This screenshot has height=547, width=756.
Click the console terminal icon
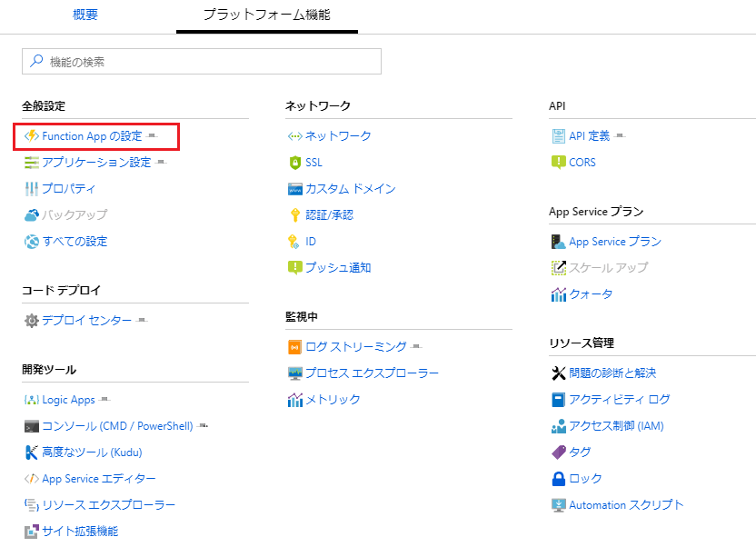[32, 426]
